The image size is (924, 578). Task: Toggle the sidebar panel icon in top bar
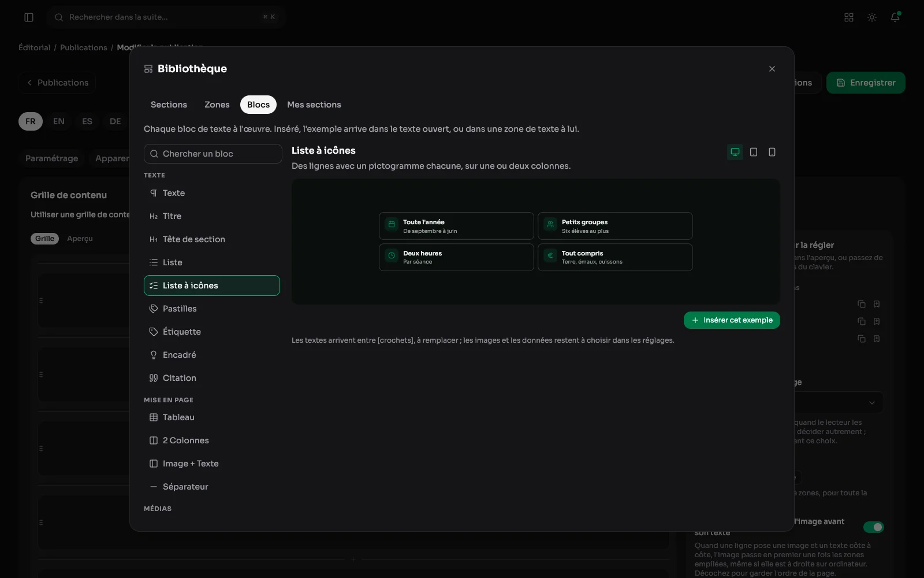[x=29, y=17]
